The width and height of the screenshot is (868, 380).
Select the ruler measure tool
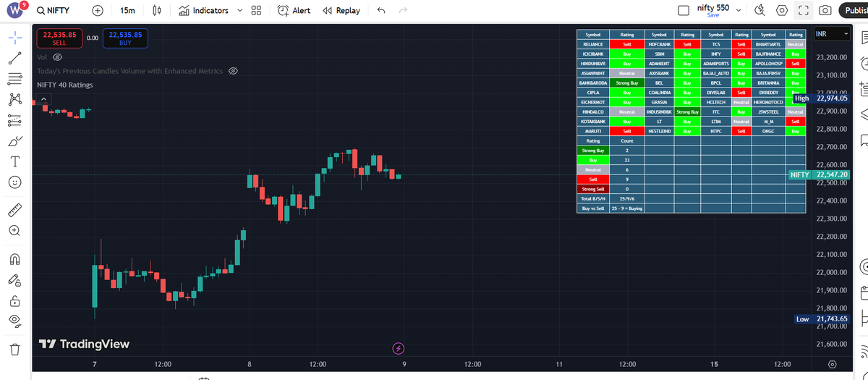pos(14,210)
